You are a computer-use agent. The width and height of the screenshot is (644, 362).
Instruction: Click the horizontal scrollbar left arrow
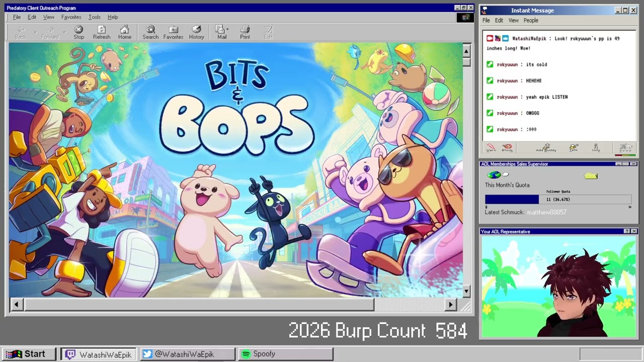[x=17, y=304]
